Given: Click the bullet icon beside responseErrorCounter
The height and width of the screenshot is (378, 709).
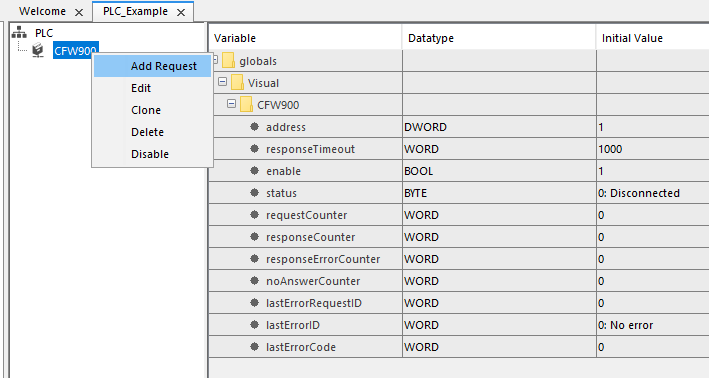Looking at the screenshot, I should tap(255, 259).
